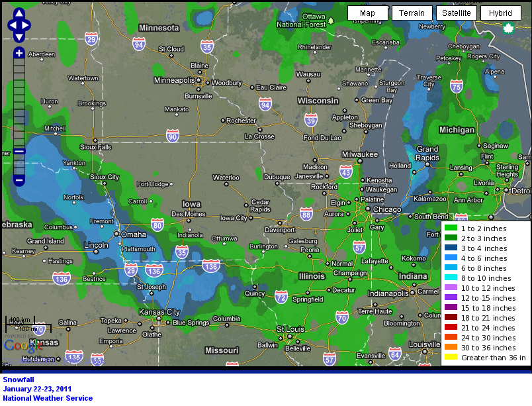Screen dimensions: 532x406
Task: Click the Interstate 135 shield
Action: [74, 357]
